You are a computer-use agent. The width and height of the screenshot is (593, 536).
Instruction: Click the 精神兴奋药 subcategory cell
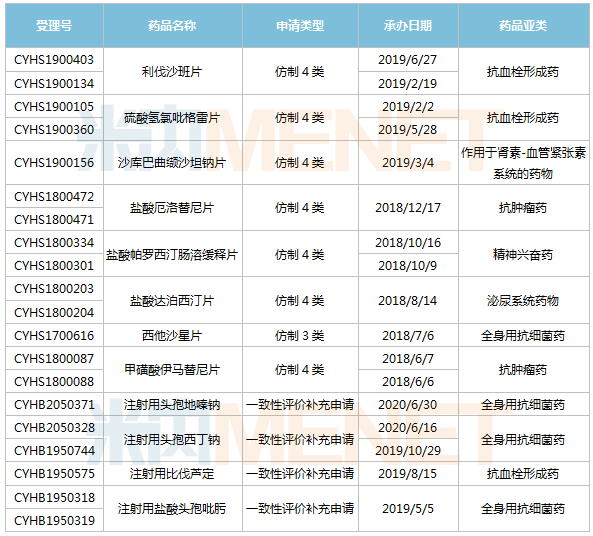pos(523,254)
